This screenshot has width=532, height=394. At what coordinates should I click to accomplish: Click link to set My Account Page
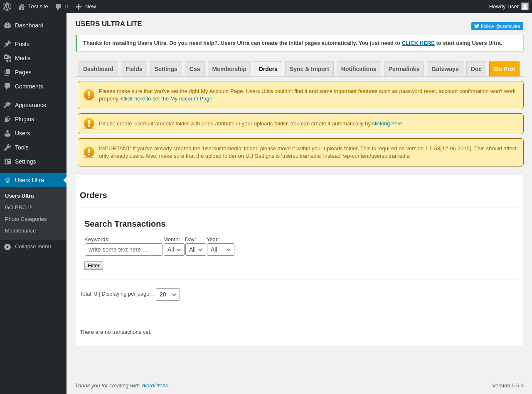pos(167,99)
